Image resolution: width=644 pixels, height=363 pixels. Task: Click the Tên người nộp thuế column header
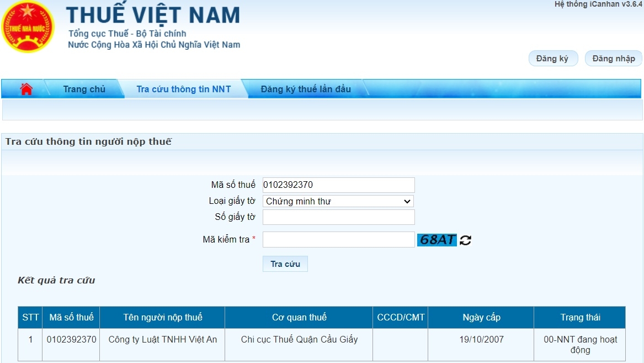pyautogui.click(x=163, y=317)
